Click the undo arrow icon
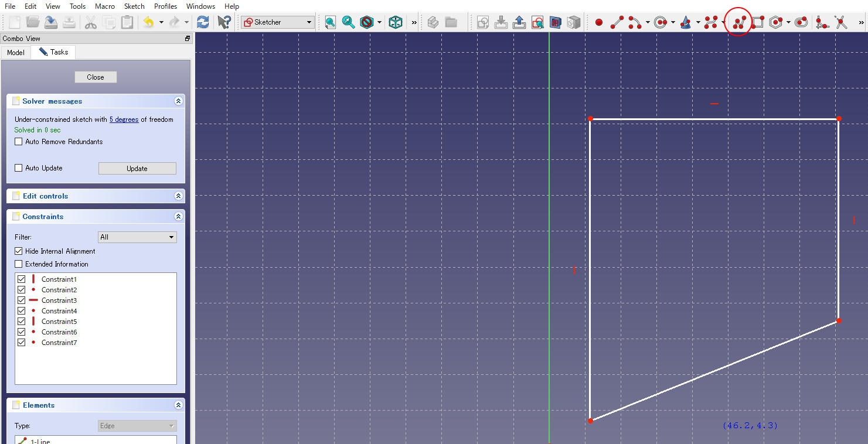Viewport: 868px width, 444px height. tap(148, 22)
